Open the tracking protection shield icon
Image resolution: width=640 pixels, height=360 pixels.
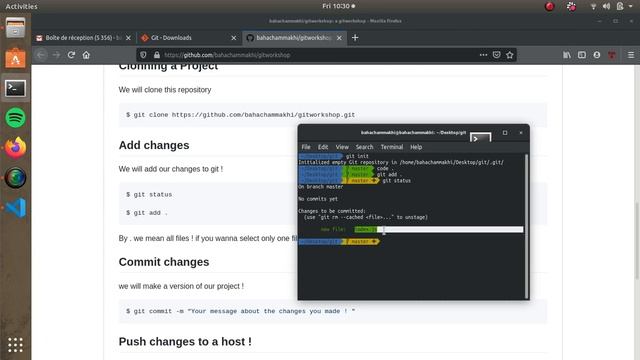click(x=143, y=55)
